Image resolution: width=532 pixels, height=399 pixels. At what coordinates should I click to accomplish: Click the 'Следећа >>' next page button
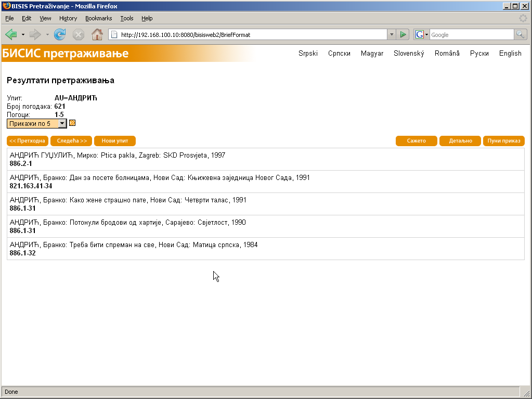[71, 141]
